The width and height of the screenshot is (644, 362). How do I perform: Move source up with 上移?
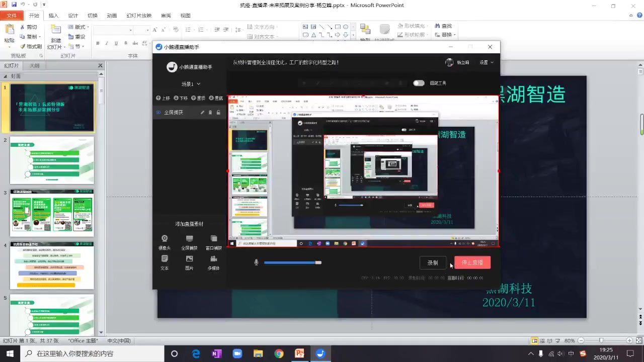(163, 98)
